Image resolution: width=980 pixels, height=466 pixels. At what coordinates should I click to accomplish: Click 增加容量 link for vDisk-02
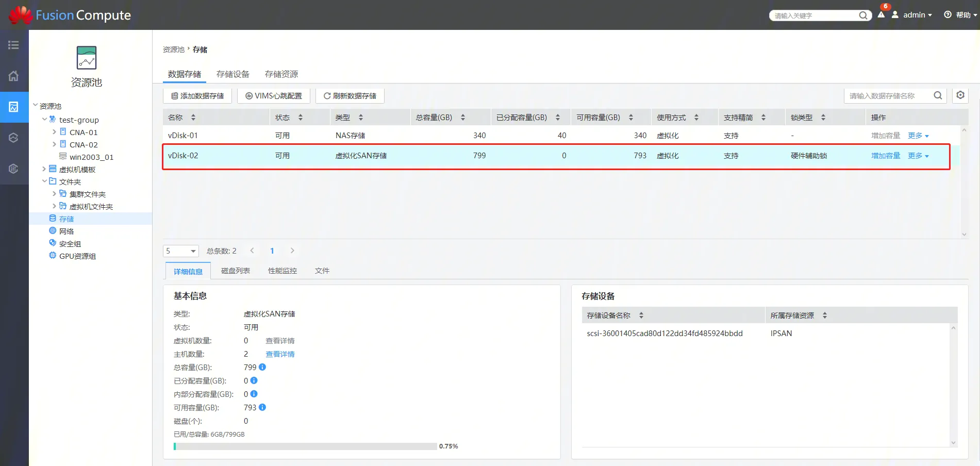[x=886, y=156]
